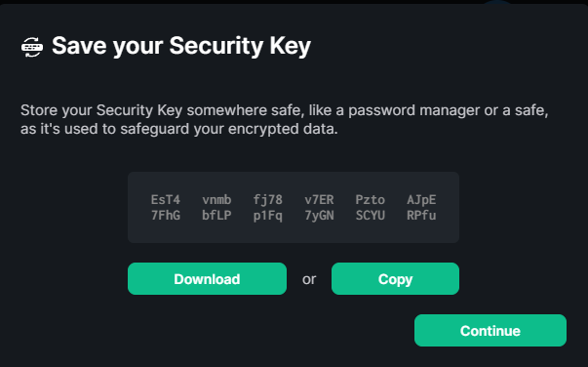Select the Pzto key segment
588x367 pixels.
(x=371, y=200)
